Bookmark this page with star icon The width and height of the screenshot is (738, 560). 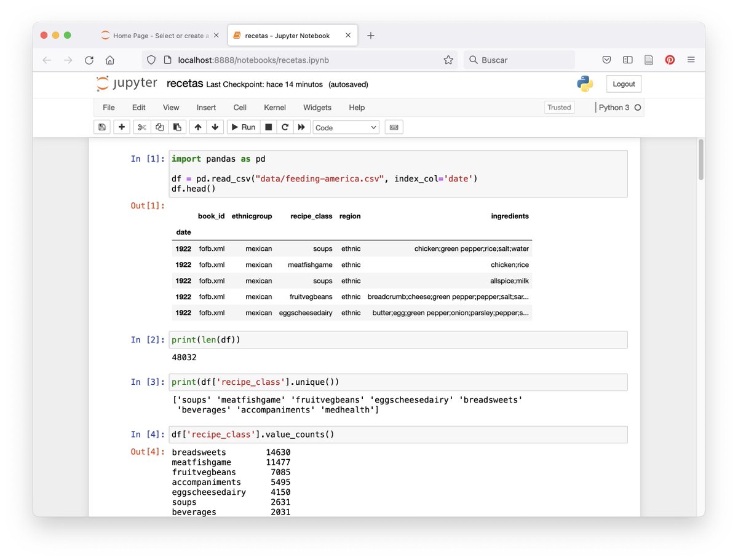[448, 60]
